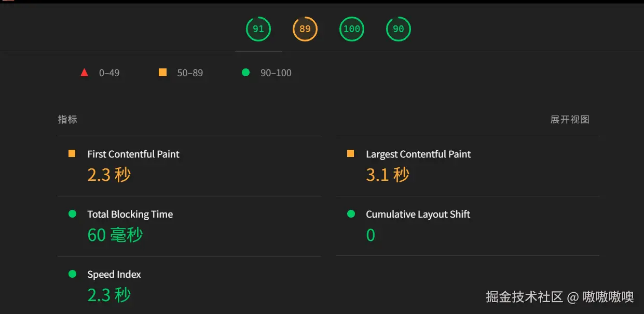The width and height of the screenshot is (644, 314).
Task: Select the orange 89 score gauge
Action: [x=305, y=29]
